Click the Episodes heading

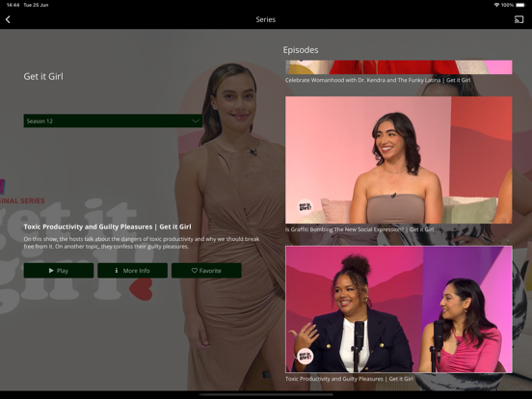click(301, 50)
